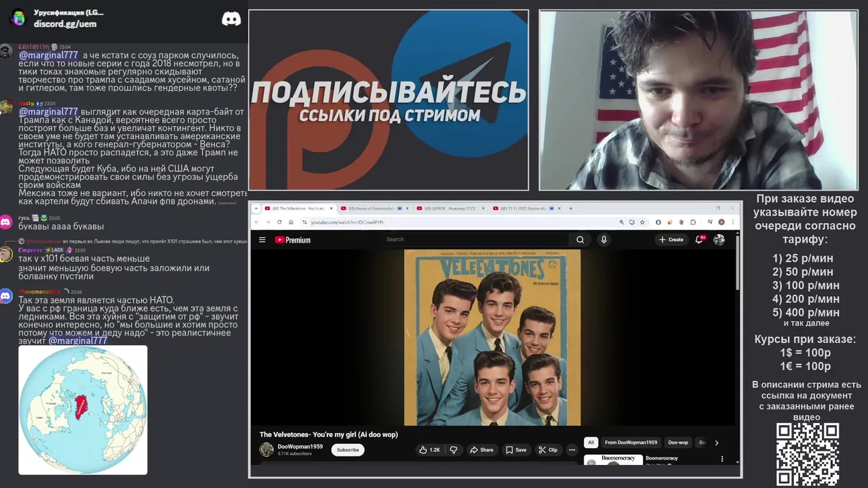Screen dimensions: 868x488
Task: Click the YouTube Premium logo
Action: coord(292,239)
